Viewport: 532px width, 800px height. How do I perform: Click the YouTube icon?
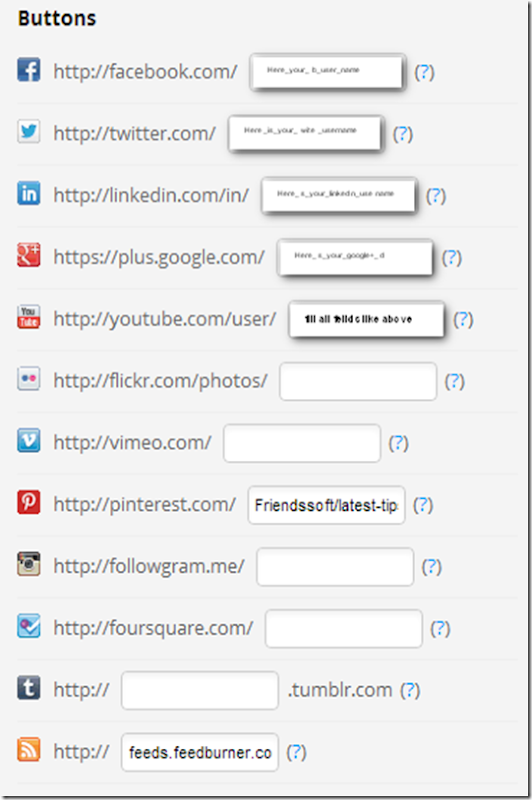point(29,317)
